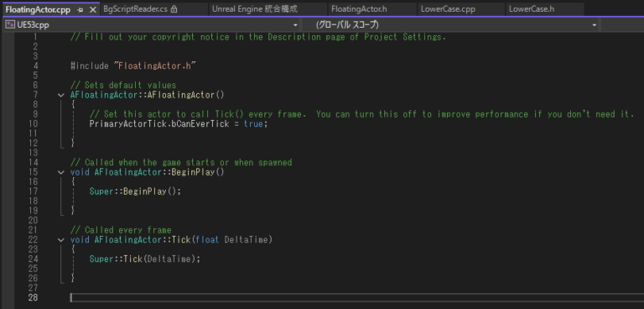The height and width of the screenshot is (309, 644).
Task: Click the UE53cpp project icon
Action: pyautogui.click(x=8, y=25)
